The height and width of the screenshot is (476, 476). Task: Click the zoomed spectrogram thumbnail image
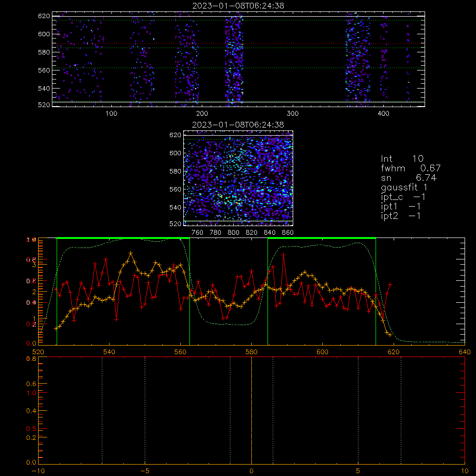[x=238, y=178]
